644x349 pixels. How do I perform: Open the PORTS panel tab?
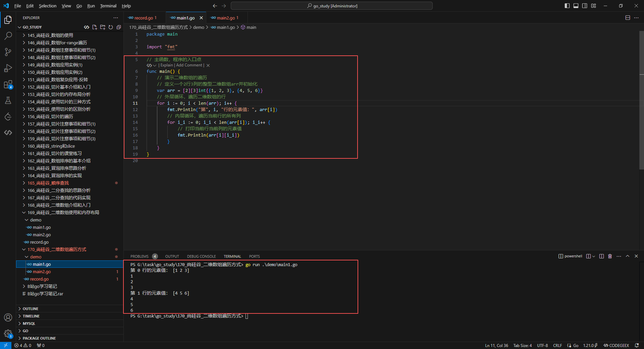click(x=255, y=256)
